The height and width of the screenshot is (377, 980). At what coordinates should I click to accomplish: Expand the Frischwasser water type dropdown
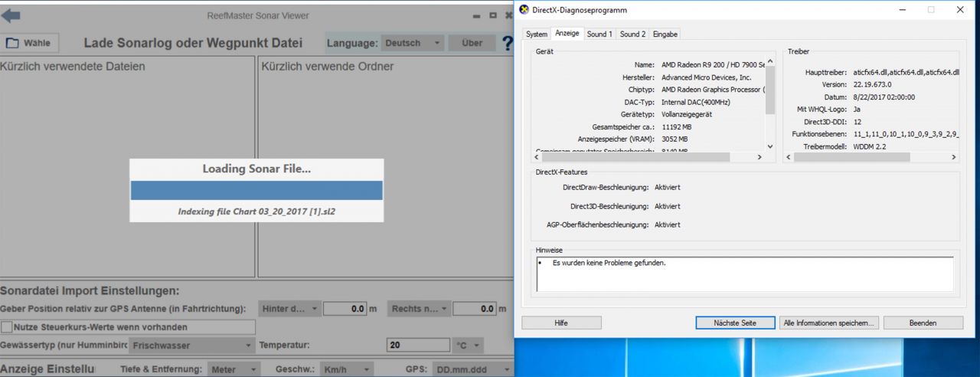tap(186, 346)
